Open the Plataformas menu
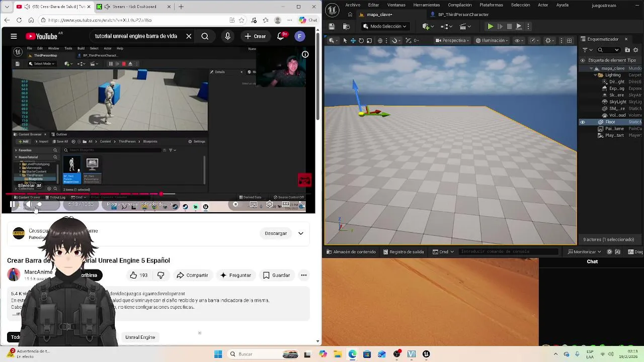The image size is (644, 362). 491,5
